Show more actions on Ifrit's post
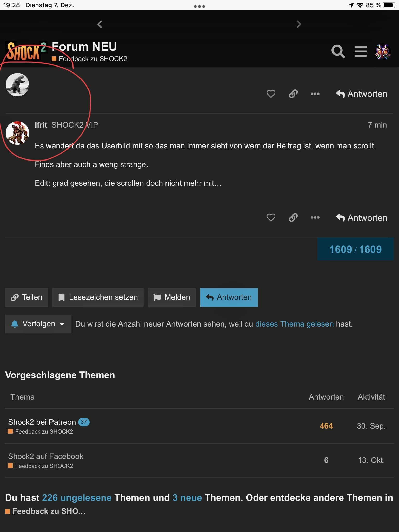The width and height of the screenshot is (399, 532). pyautogui.click(x=315, y=217)
